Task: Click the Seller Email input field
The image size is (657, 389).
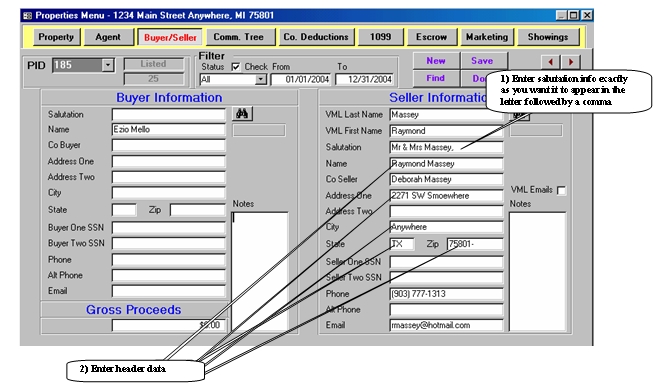Action: pyautogui.click(x=446, y=325)
